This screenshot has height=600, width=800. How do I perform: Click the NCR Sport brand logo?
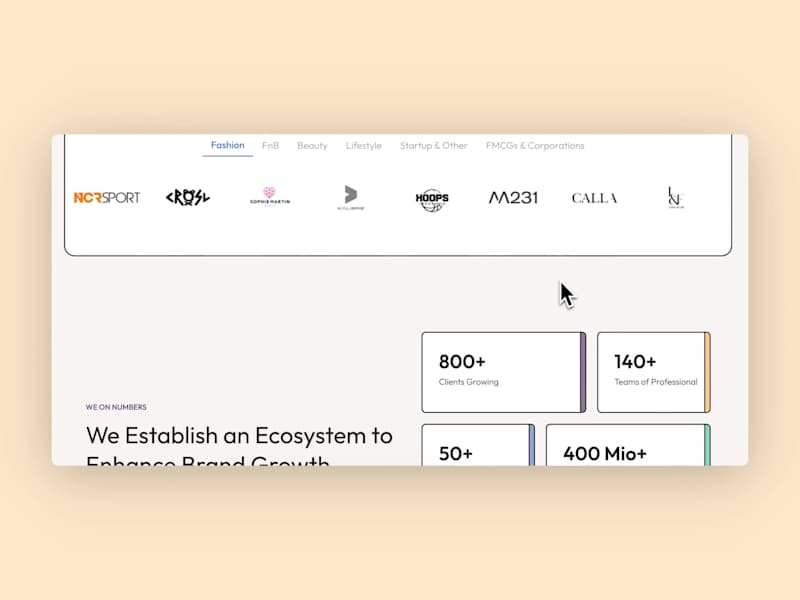[x=107, y=197]
